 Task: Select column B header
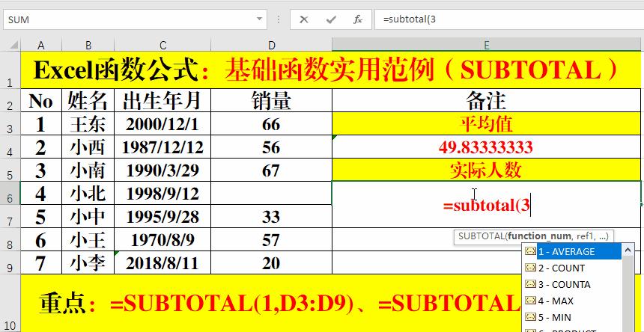pyautogui.click(x=88, y=45)
